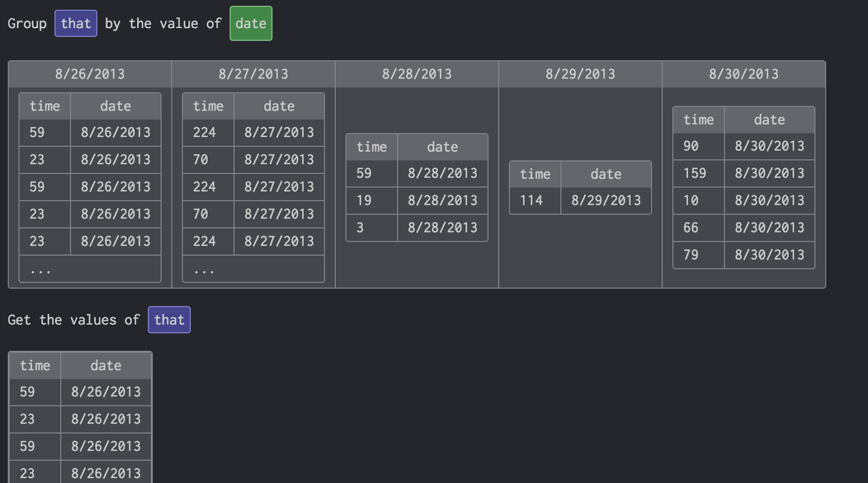Viewport: 868px width, 483px height.
Task: Select the 8/26/2013 group header
Action: coord(90,74)
